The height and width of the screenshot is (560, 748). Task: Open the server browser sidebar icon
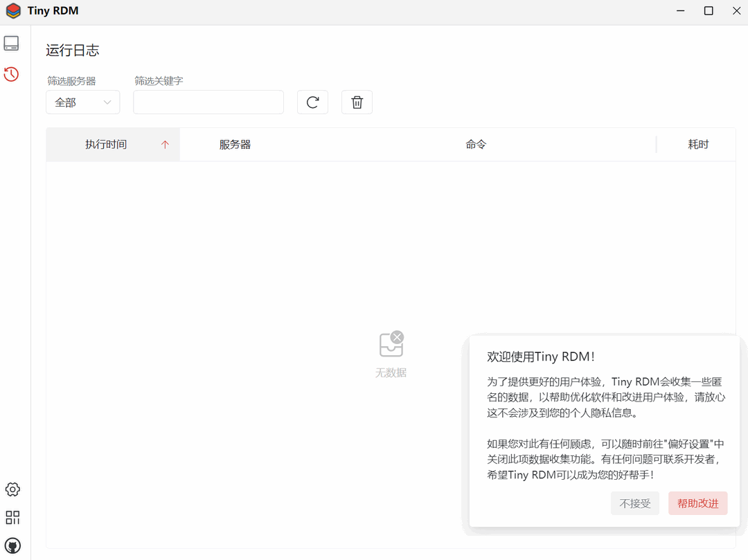tap(12, 44)
